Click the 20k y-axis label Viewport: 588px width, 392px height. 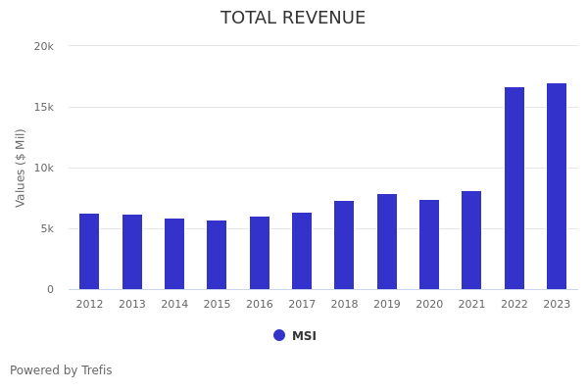(43, 46)
